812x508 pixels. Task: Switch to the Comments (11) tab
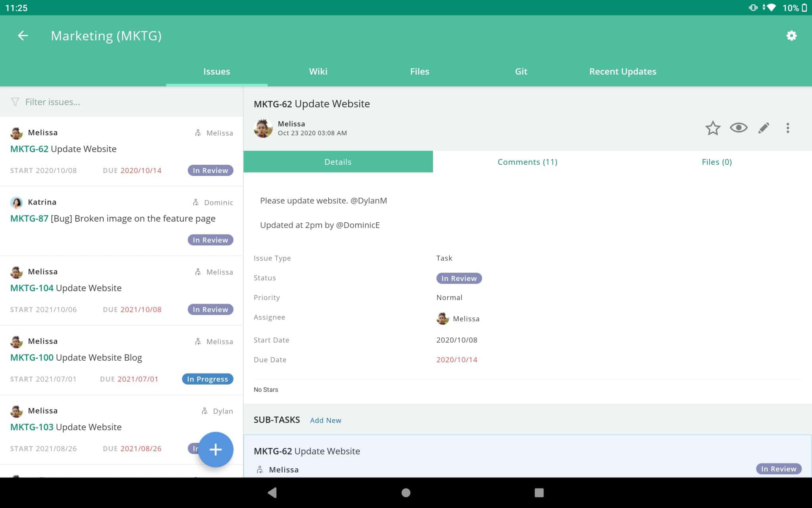pyautogui.click(x=527, y=162)
